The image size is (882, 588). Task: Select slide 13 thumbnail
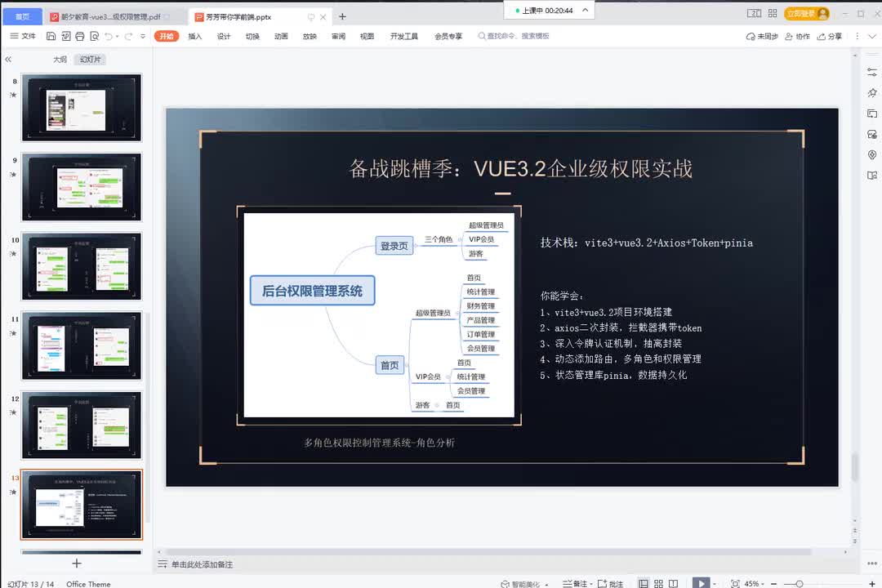click(82, 505)
